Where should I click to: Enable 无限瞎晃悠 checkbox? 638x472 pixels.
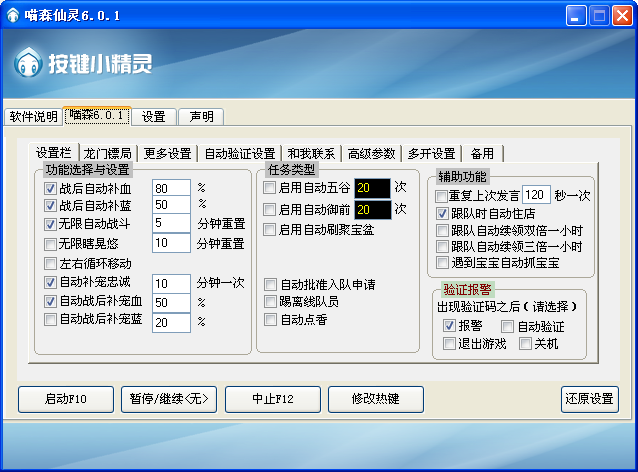pyautogui.click(x=50, y=244)
